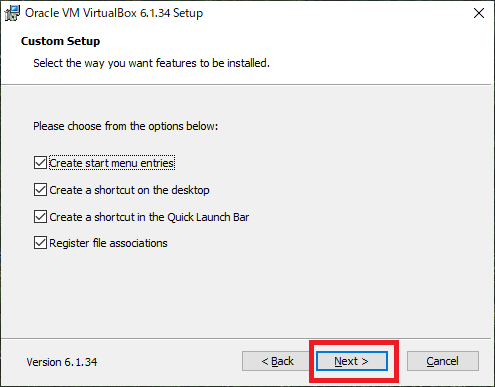This screenshot has height=387, width=495.
Task: Go back with the Back button
Action: pyautogui.click(x=277, y=361)
